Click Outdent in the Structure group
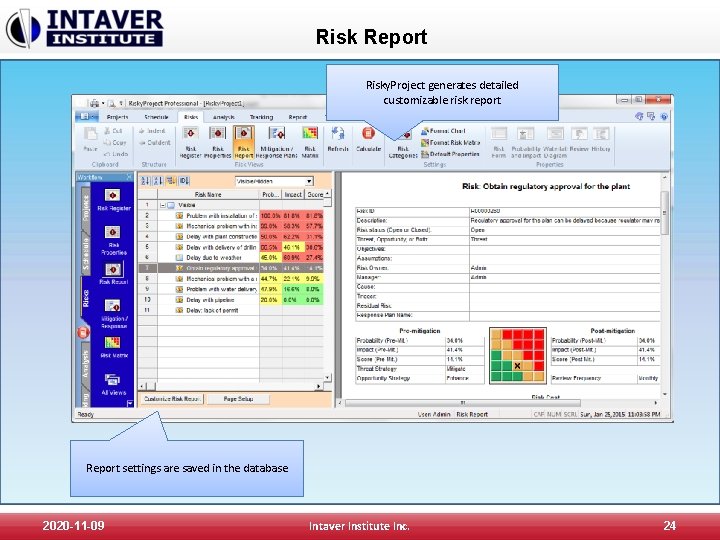 point(154,143)
